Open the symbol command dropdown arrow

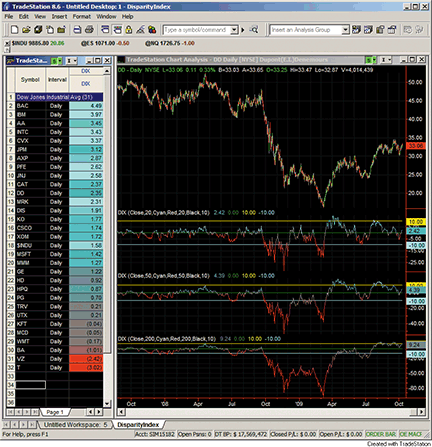point(234,30)
